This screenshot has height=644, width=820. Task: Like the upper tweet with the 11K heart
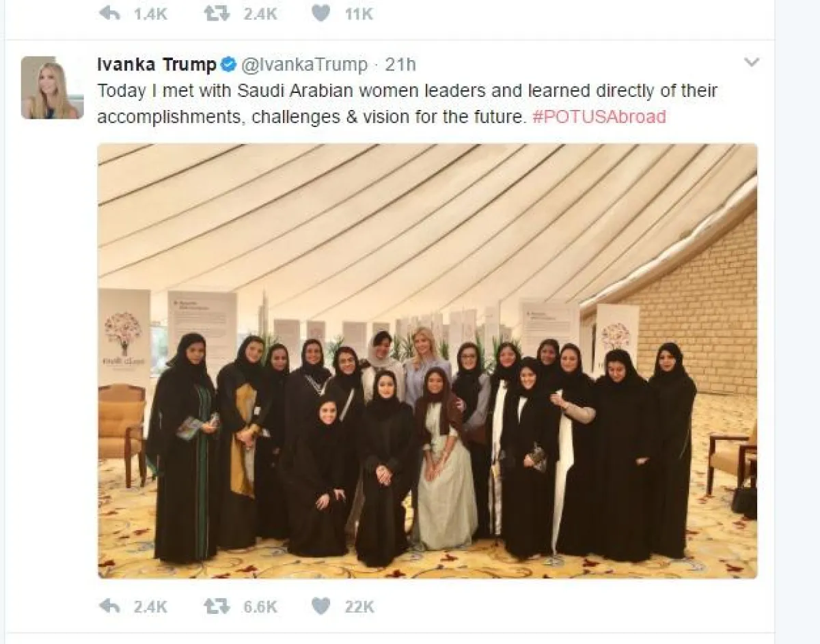pos(321,13)
